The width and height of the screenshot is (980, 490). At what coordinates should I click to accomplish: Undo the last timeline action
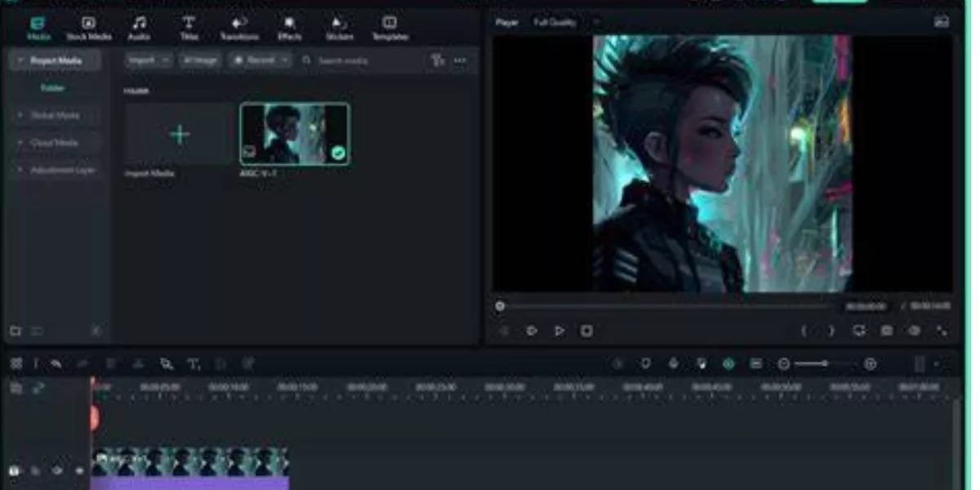coord(56,364)
